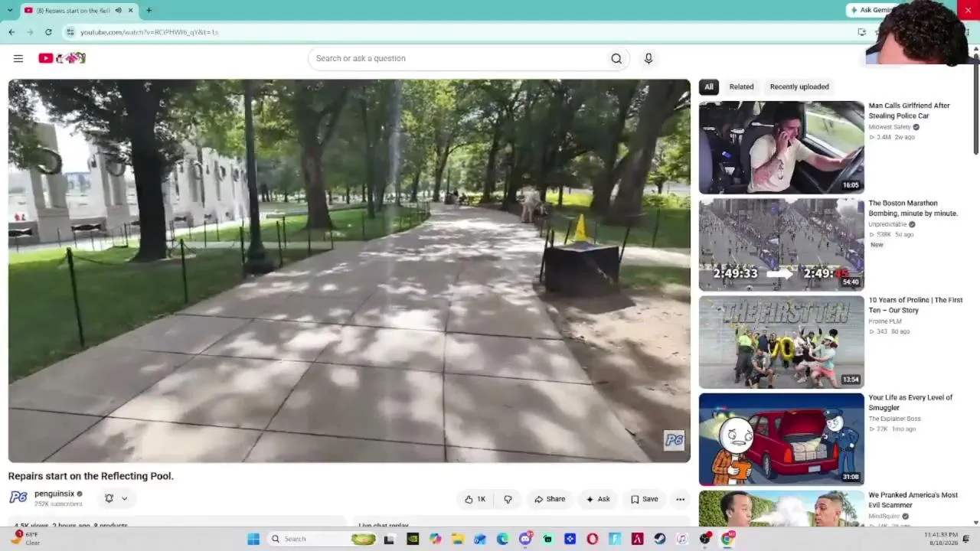Click title 10 Years of Proline
Image resolution: width=980 pixels, height=551 pixels.
click(x=916, y=305)
